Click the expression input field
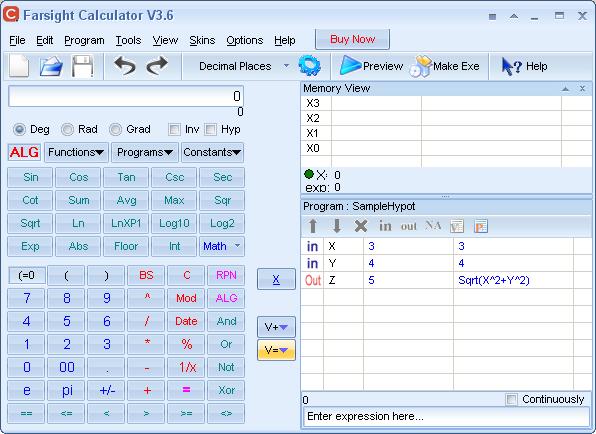This screenshot has height=434, width=596. pyautogui.click(x=446, y=417)
